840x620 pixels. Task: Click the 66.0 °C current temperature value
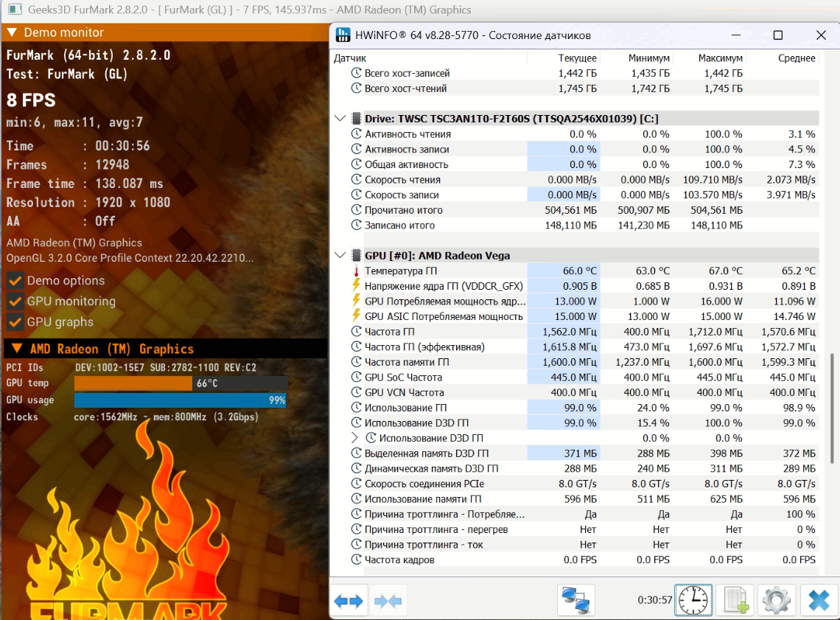click(580, 271)
